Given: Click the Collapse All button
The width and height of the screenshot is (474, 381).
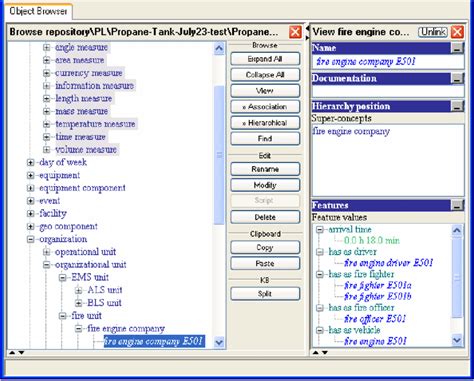Looking at the screenshot, I should [x=265, y=75].
